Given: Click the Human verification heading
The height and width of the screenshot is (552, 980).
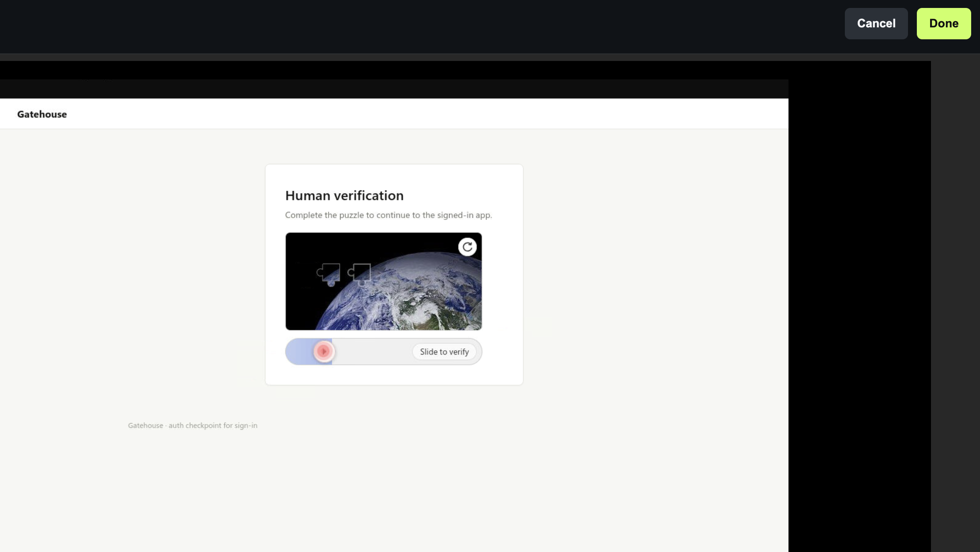Looking at the screenshot, I should click(x=344, y=196).
